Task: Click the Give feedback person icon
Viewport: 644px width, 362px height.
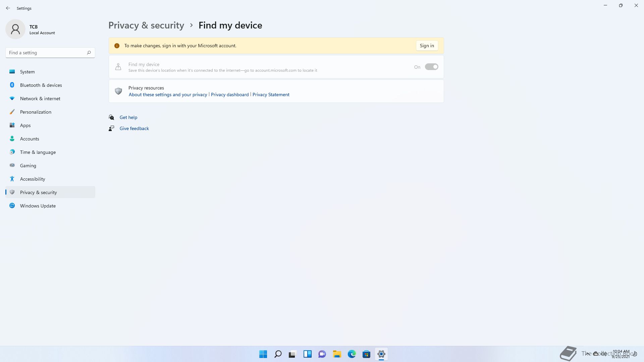Action: tap(111, 128)
